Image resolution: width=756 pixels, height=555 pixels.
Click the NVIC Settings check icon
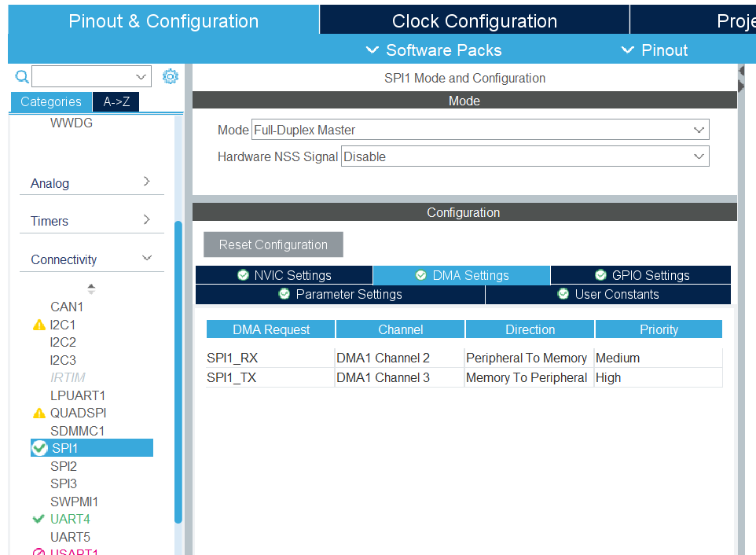point(243,275)
